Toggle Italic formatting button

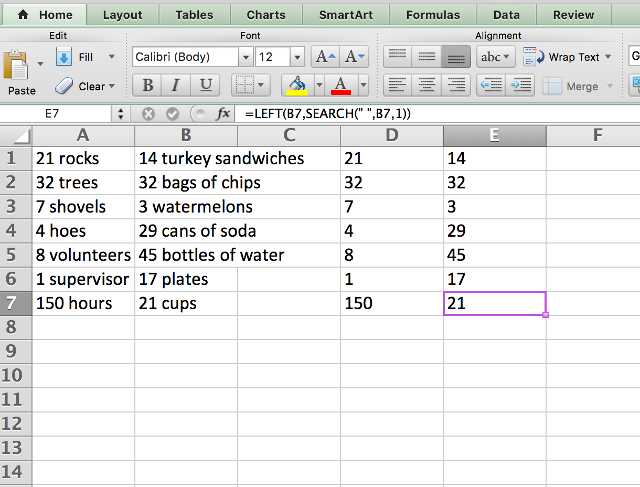point(176,85)
